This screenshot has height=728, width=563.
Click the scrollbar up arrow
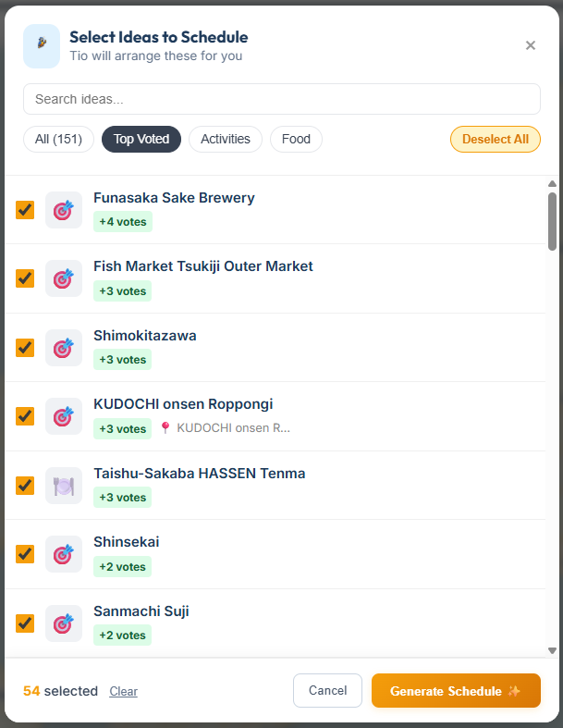552,184
